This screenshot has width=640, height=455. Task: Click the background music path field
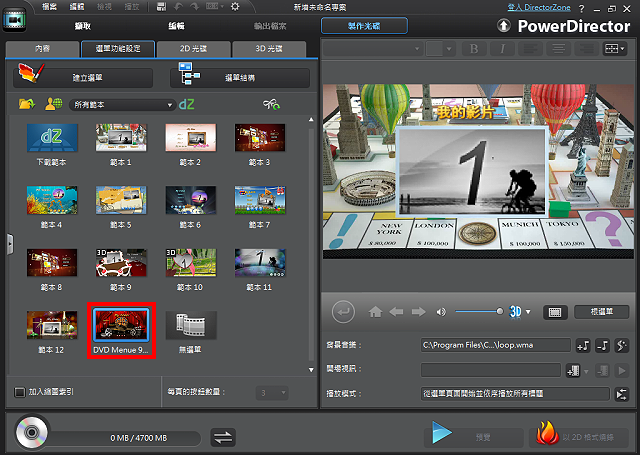pos(496,346)
